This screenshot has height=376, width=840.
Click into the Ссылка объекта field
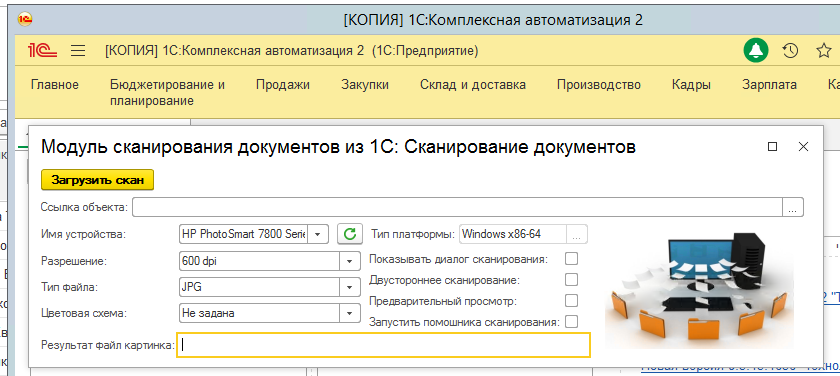tap(458, 207)
